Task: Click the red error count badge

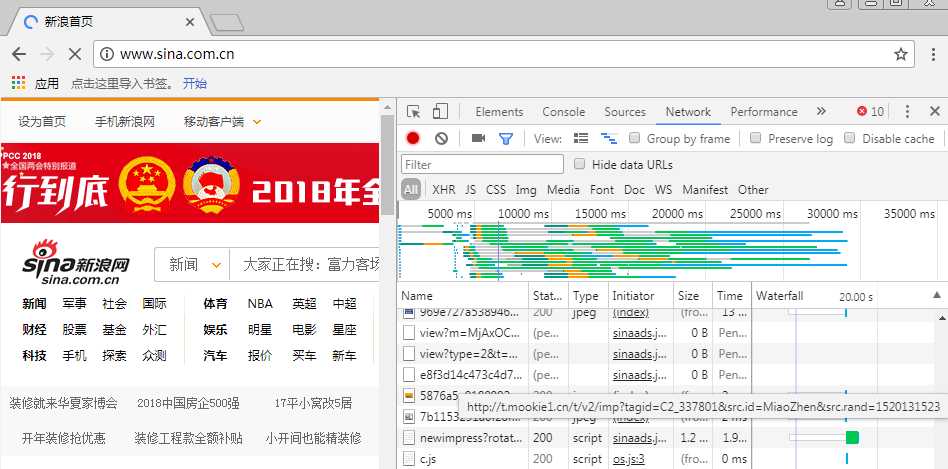Action: 870,112
